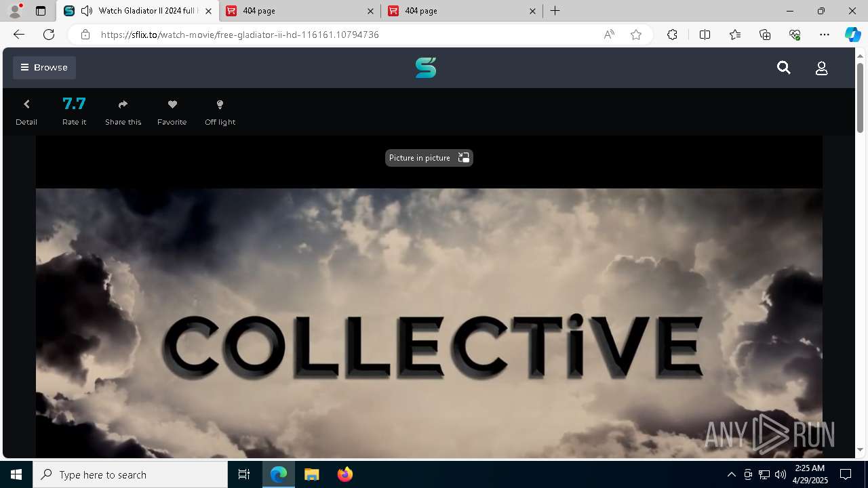Close the second 404 page tab
The height and width of the screenshot is (488, 868).
[532, 11]
